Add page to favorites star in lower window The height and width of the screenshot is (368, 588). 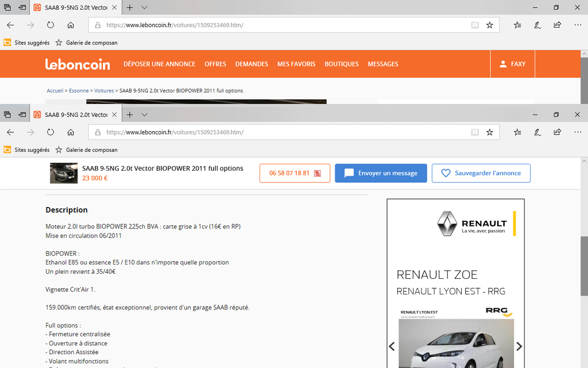[490, 132]
